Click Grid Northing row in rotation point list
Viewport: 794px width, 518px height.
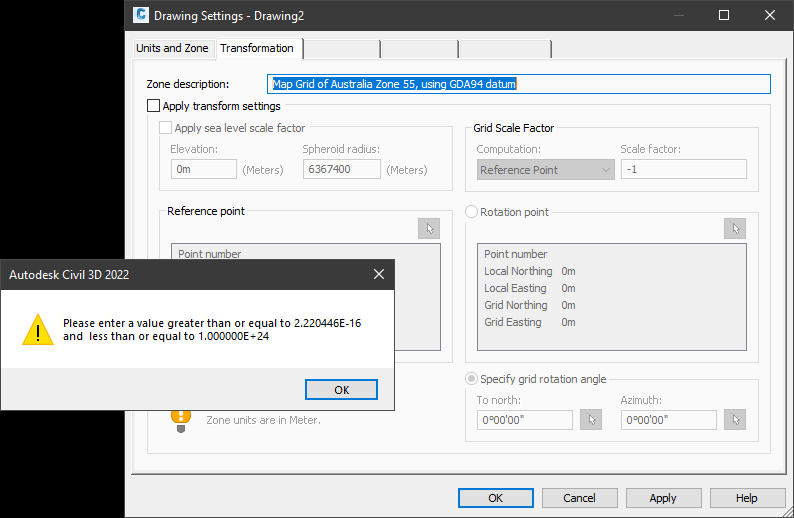(x=611, y=305)
